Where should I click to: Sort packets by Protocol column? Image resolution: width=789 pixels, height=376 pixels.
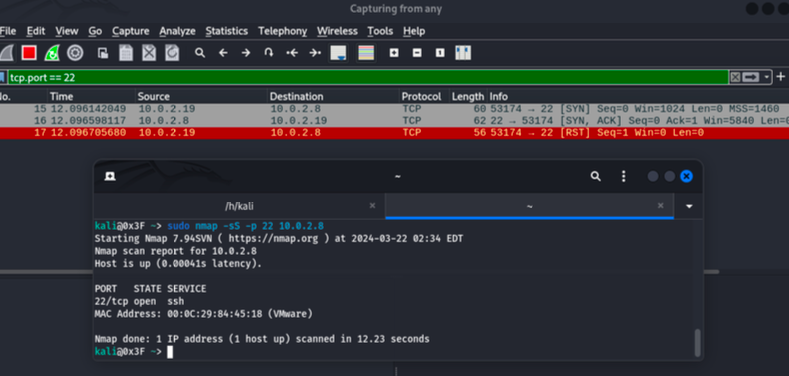424,96
